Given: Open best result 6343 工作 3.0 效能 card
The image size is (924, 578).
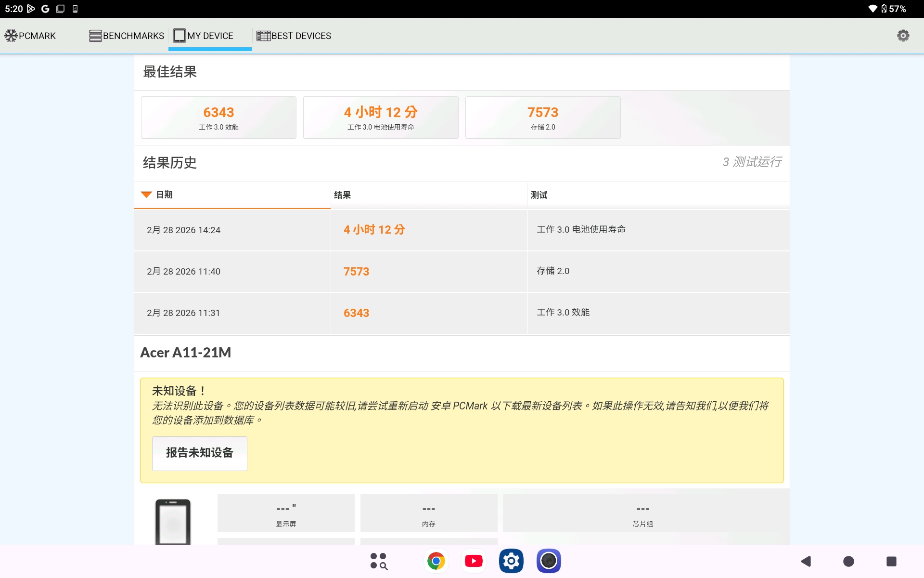Looking at the screenshot, I should [x=218, y=118].
